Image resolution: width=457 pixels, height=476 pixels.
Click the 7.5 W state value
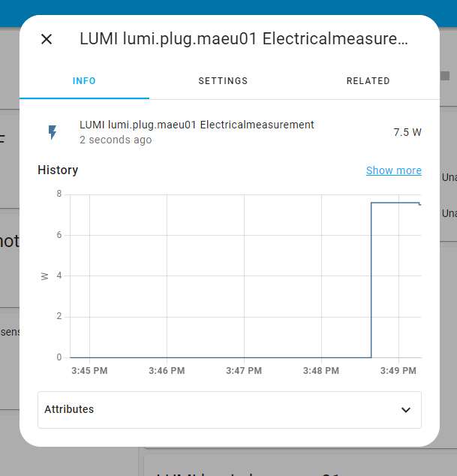(x=407, y=132)
